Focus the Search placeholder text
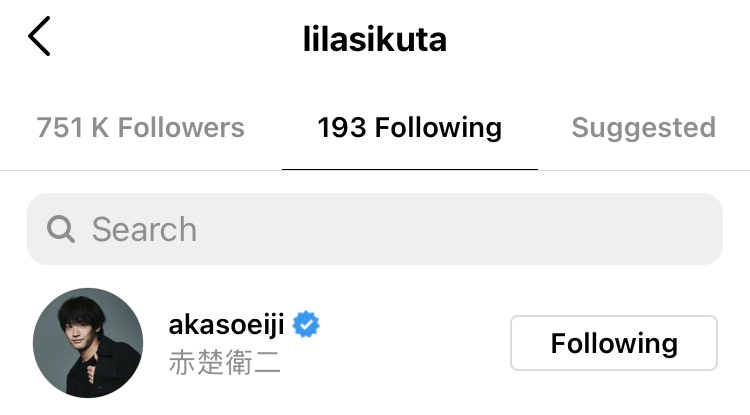Viewport: 750px width, 415px height. pyautogui.click(x=144, y=229)
